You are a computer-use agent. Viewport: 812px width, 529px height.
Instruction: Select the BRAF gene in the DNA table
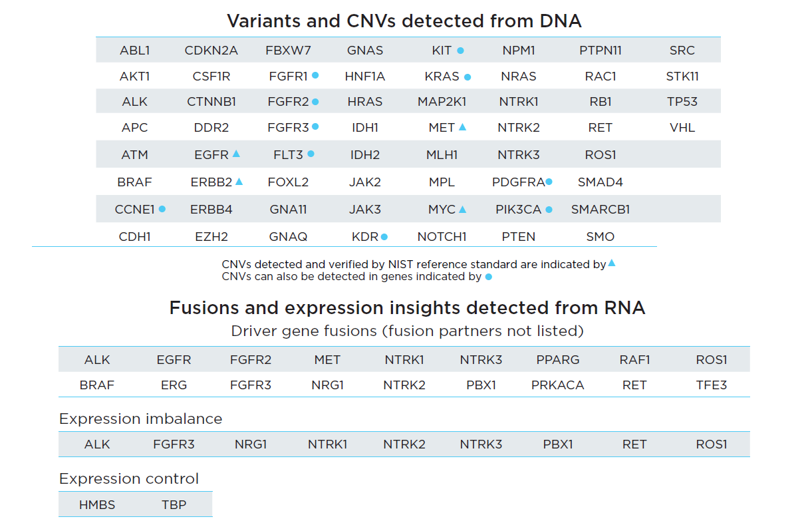point(134,182)
